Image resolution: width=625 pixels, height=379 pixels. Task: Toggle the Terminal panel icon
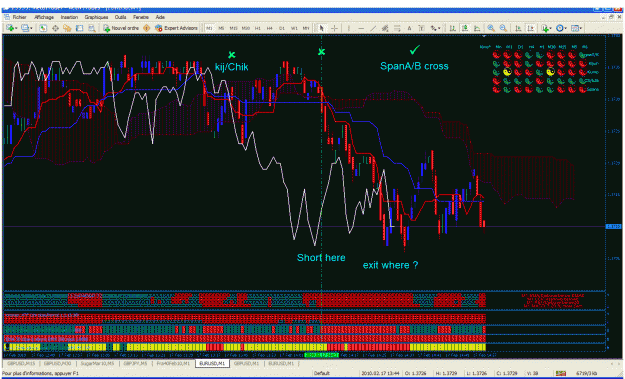pos(79,28)
